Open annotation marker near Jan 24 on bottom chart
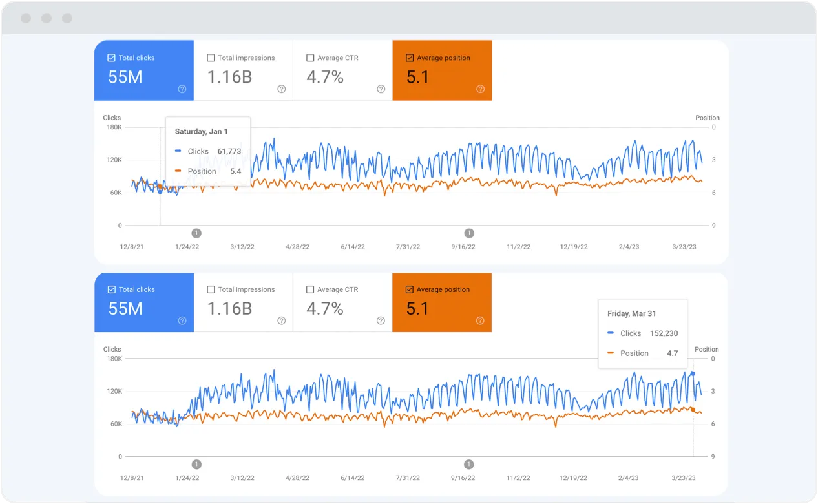Image resolution: width=818 pixels, height=504 pixels. [196, 464]
